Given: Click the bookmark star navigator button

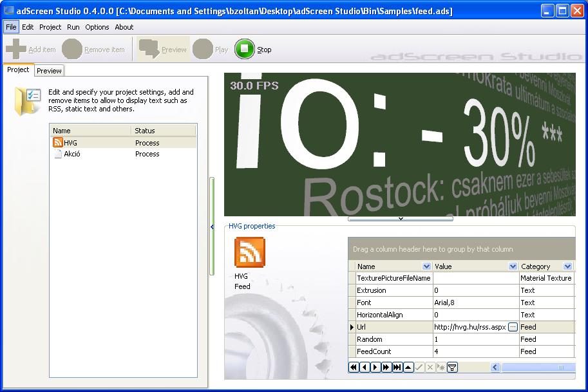Looking at the screenshot, I should pos(441,368).
